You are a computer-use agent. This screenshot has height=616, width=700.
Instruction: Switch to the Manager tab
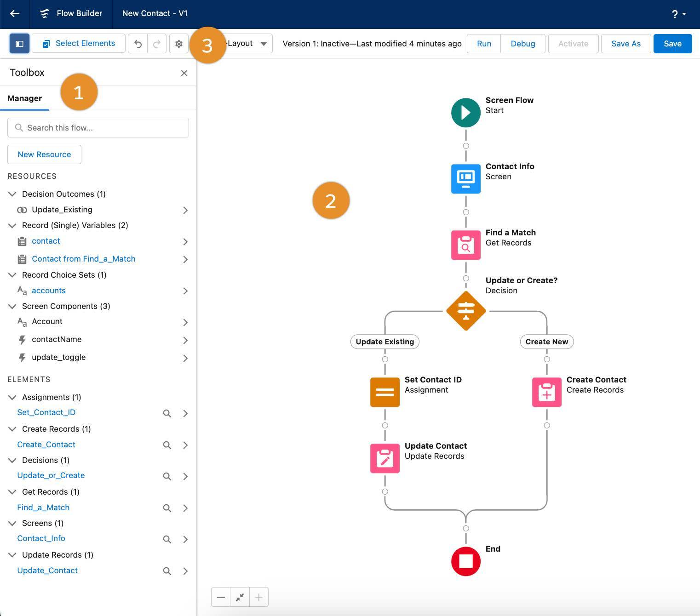click(24, 98)
